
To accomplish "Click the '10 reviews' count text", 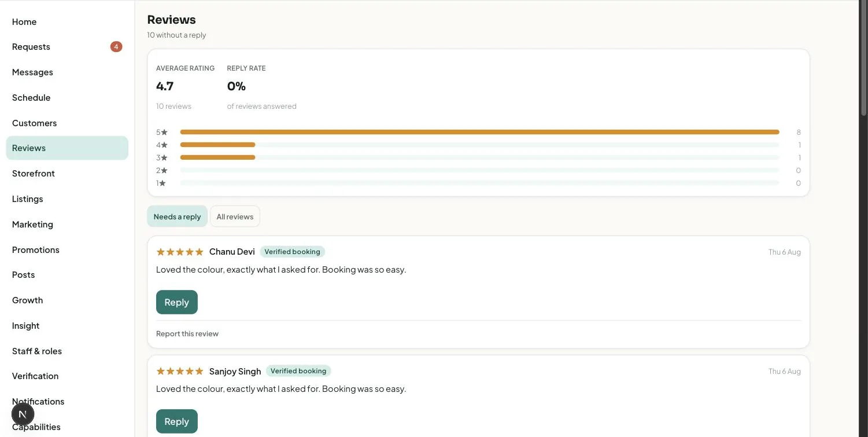I will click(x=173, y=107).
